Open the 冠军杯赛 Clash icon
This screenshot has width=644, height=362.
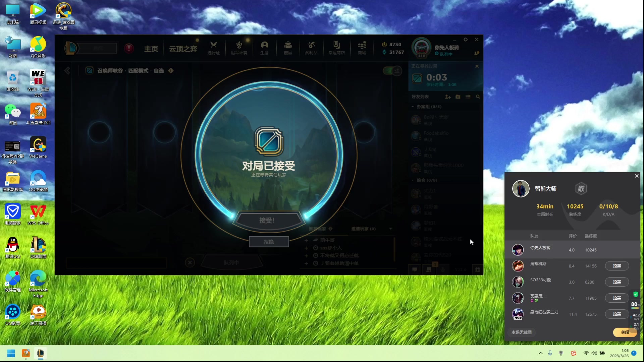239,48
